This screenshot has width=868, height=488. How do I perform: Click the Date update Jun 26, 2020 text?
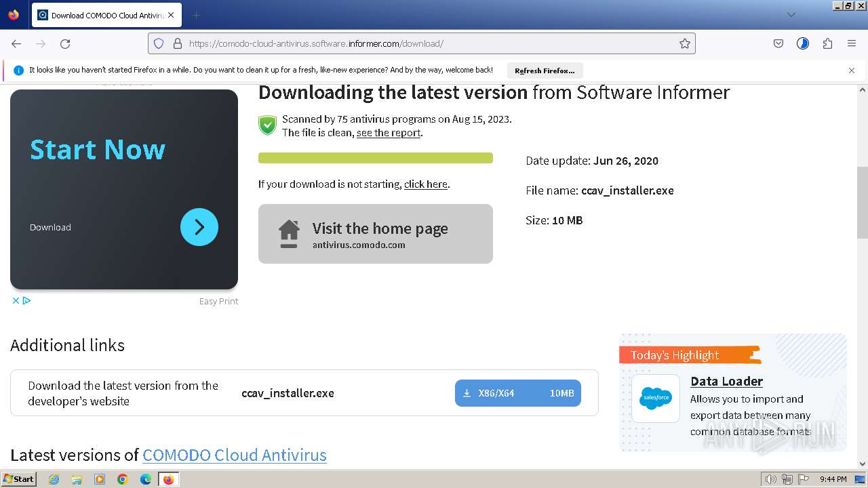(x=592, y=161)
